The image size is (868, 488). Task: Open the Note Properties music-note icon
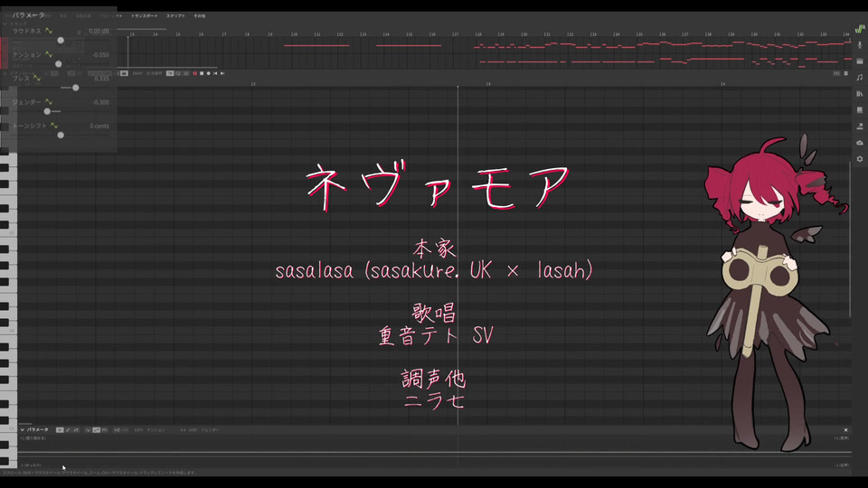point(860,78)
